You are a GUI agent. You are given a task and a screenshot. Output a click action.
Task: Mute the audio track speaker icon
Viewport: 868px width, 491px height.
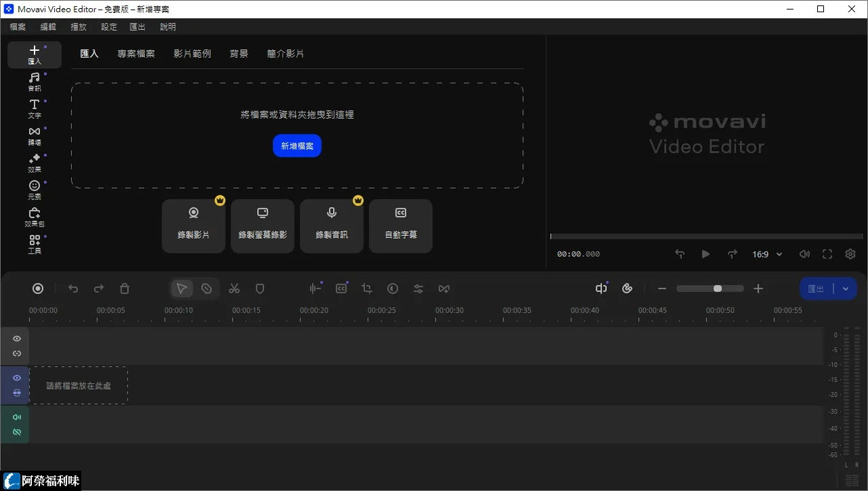point(17,417)
